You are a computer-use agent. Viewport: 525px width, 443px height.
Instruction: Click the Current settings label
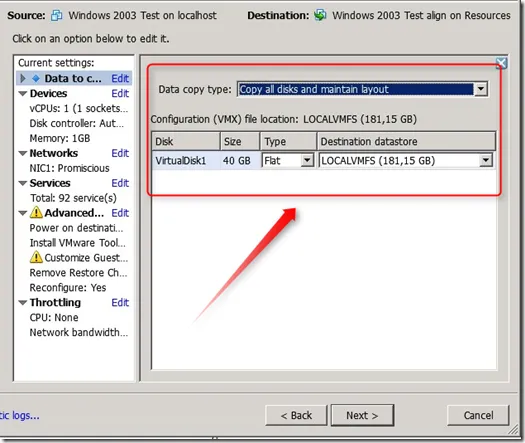point(56,63)
